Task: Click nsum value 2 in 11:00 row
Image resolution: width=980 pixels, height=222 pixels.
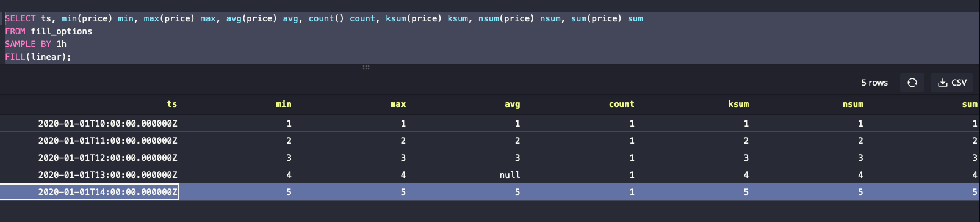Action: coord(860,141)
